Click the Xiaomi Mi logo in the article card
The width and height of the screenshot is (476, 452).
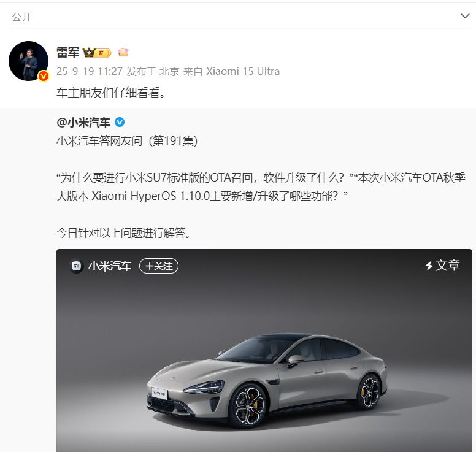coord(76,266)
